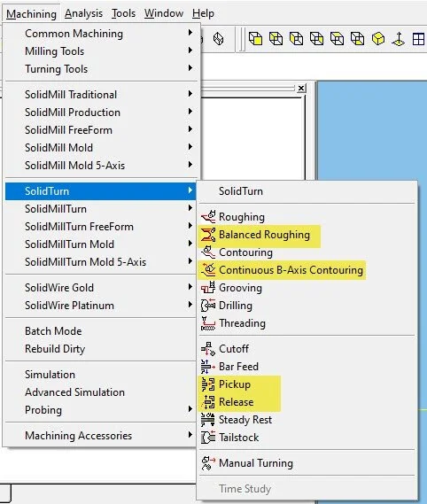The width and height of the screenshot is (427, 504).
Task: Close the docked panel with X button
Action: (301, 88)
